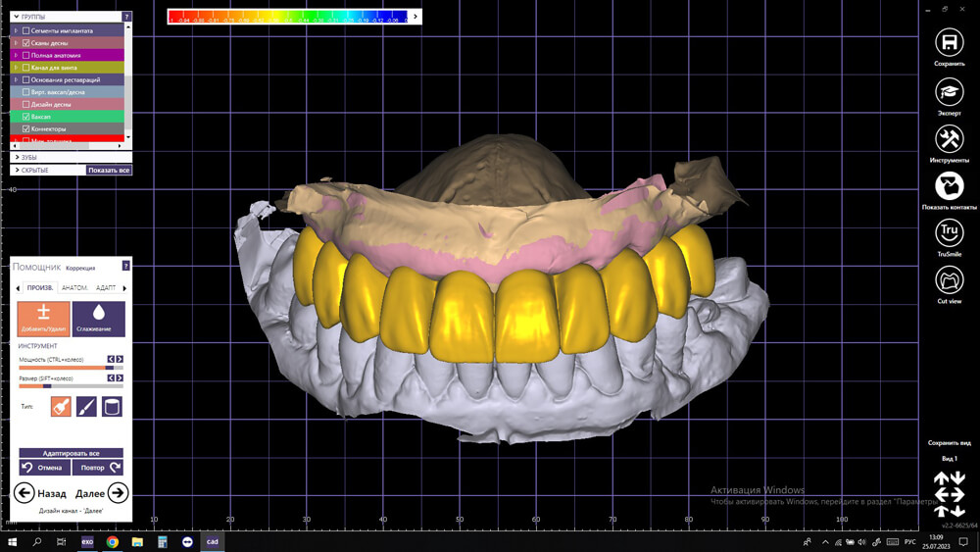
Task: Click the Показать все button
Action: pyautogui.click(x=109, y=170)
